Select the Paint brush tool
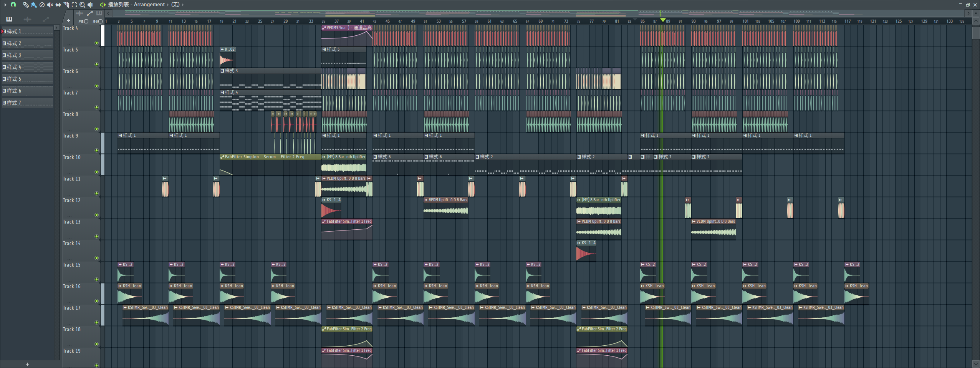980x368 pixels. click(x=34, y=5)
